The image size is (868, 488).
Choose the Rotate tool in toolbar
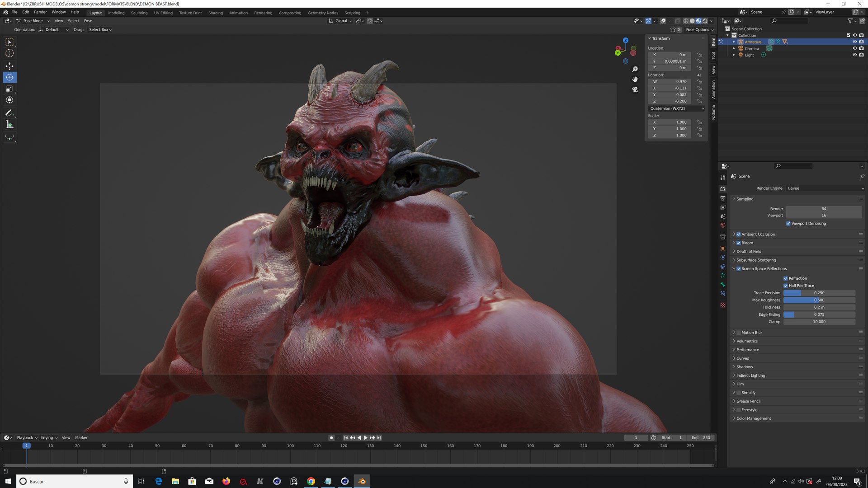click(x=9, y=77)
